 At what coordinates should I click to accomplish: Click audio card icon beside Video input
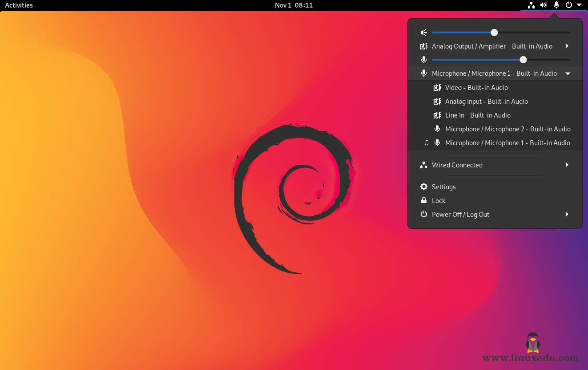[x=437, y=88]
